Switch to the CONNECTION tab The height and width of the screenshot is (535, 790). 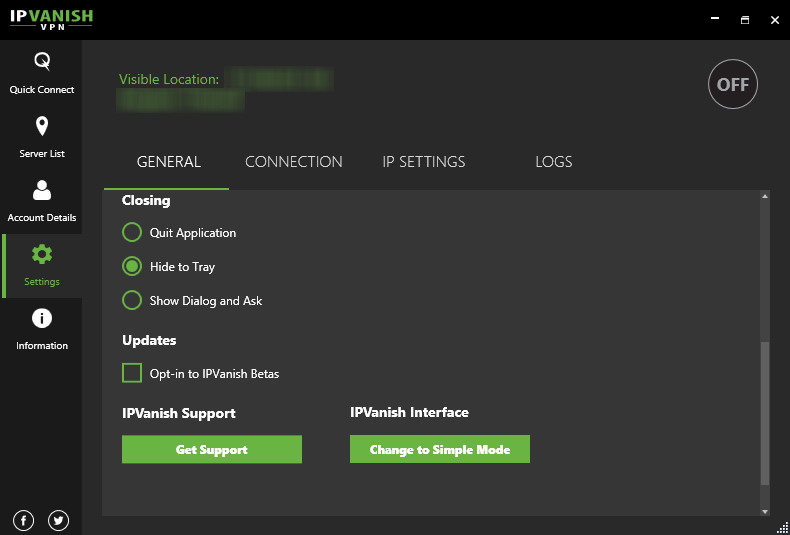[294, 162]
